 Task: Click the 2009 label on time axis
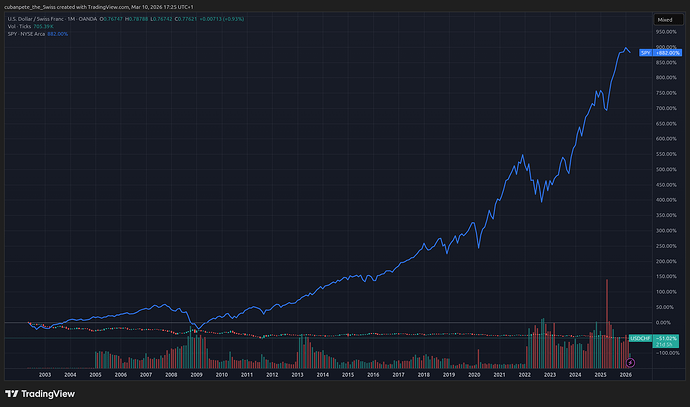point(197,375)
